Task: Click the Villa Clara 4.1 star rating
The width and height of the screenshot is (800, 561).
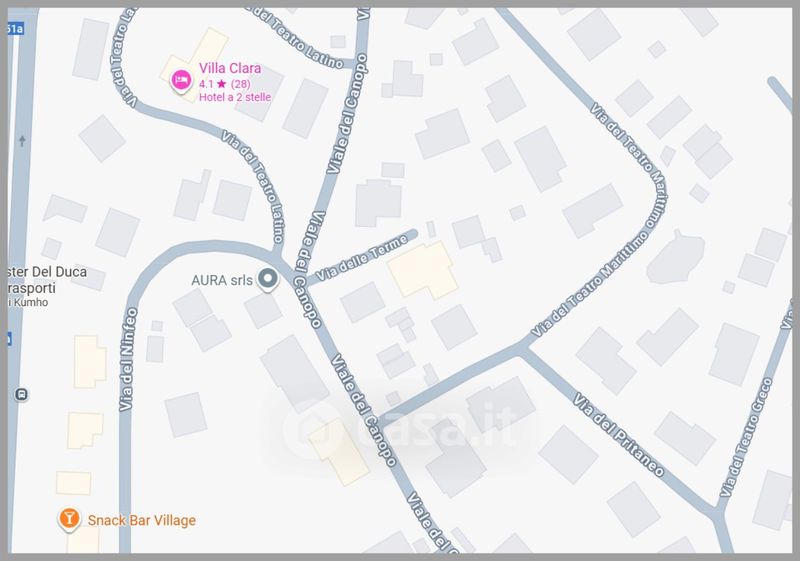Action: click(224, 84)
